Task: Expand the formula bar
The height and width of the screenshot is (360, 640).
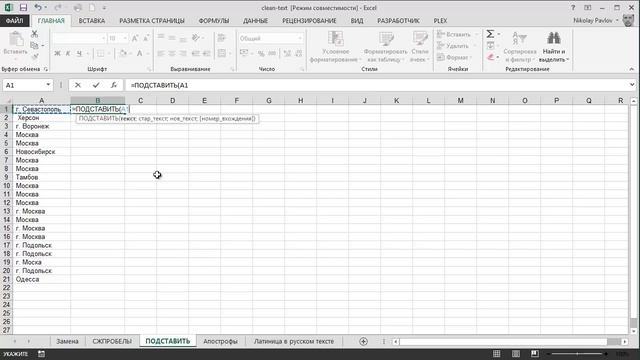Action: pos(632,85)
